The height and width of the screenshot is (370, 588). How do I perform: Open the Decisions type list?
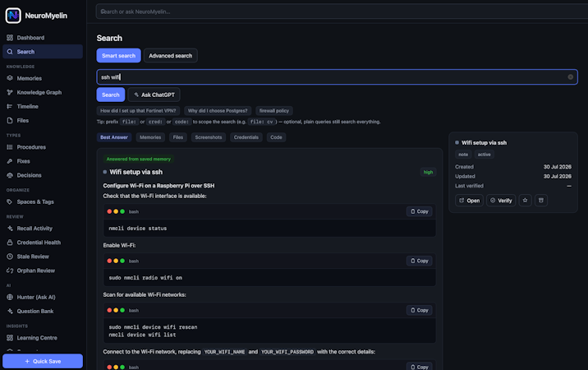pyautogui.click(x=43, y=175)
